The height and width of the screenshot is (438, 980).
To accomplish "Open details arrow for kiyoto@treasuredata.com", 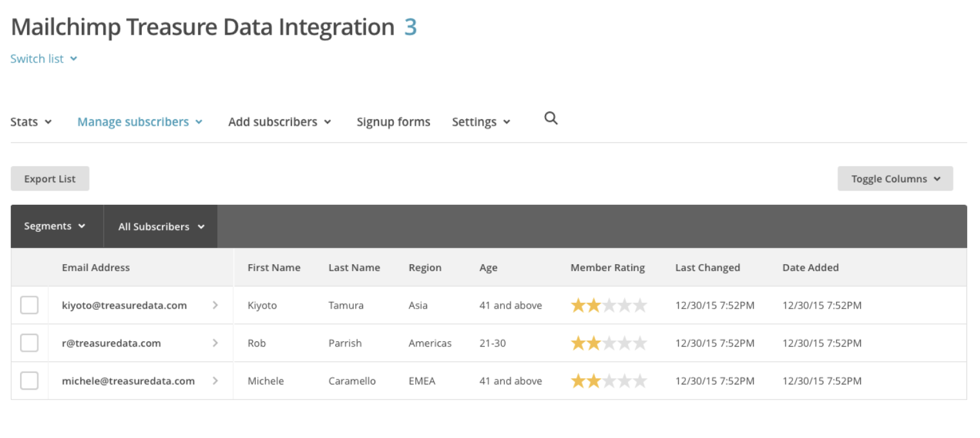I will [215, 305].
